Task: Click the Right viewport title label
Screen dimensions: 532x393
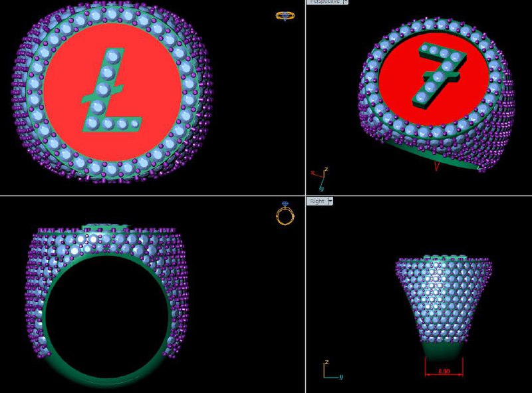Action: pyautogui.click(x=317, y=201)
